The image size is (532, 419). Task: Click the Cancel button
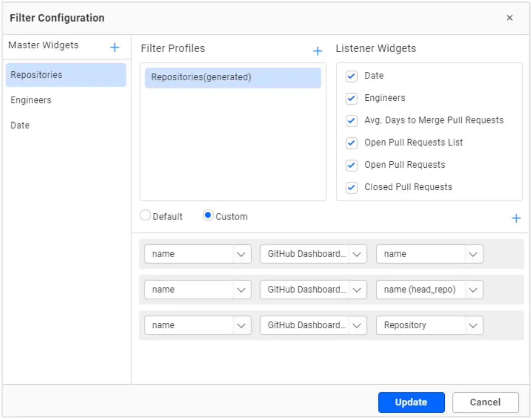pos(485,402)
